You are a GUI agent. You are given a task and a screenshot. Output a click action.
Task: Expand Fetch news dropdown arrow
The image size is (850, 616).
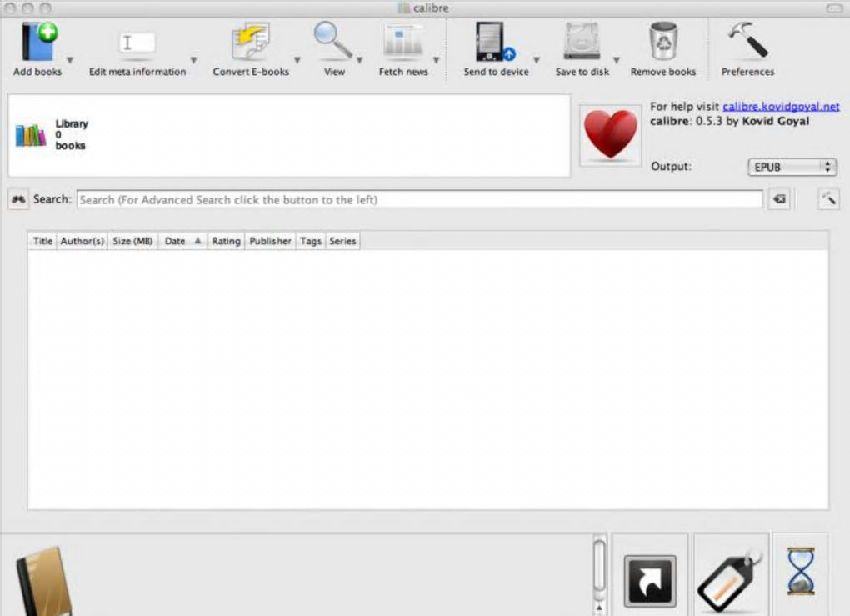436,60
